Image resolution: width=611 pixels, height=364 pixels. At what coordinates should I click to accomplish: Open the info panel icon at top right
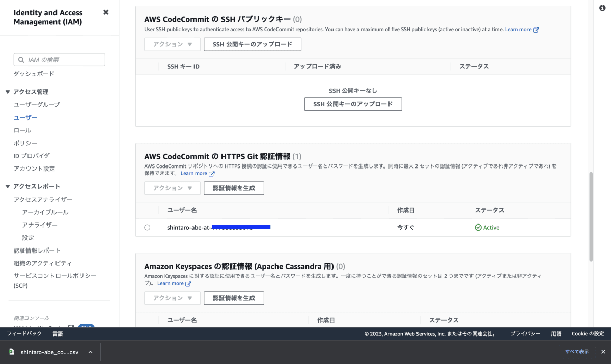click(603, 8)
